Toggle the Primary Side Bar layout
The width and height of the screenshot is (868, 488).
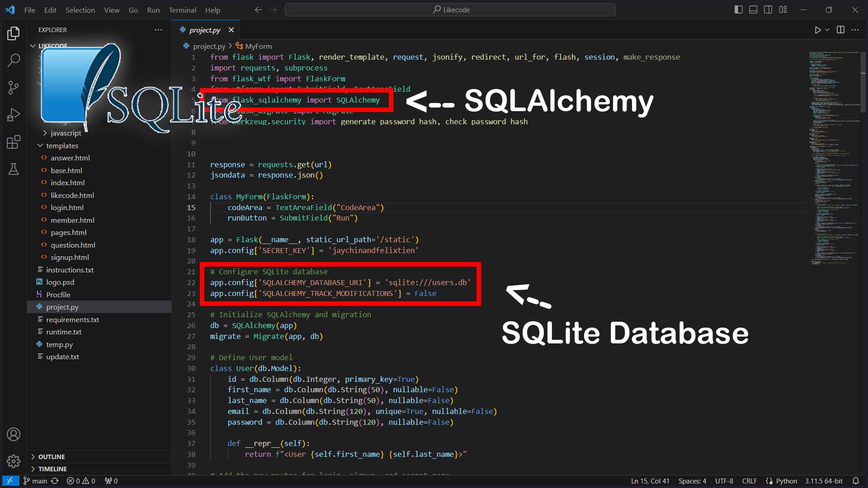738,9
